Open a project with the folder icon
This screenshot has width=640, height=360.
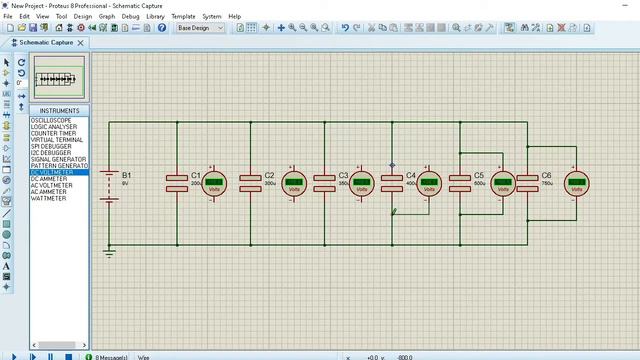pos(22,28)
